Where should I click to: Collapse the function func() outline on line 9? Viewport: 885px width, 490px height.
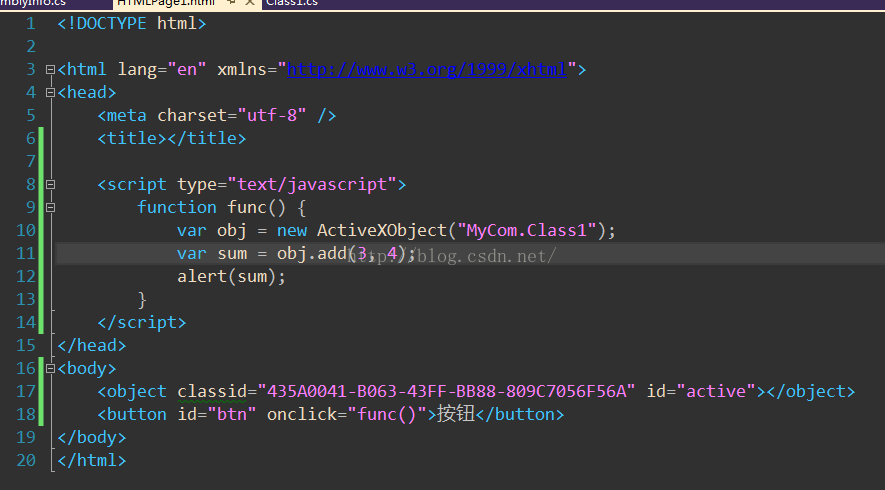tap(50, 207)
